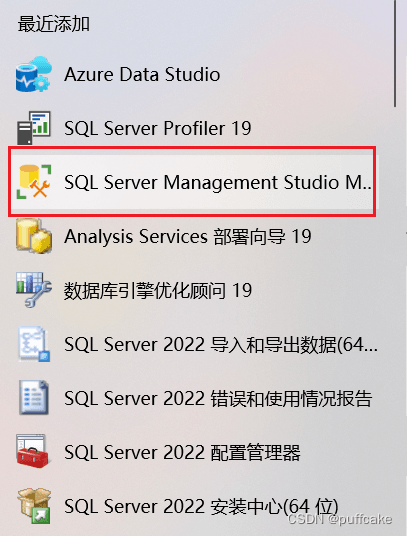Viewport: 407px width, 536px height.
Task: Select the Azure Data Studio label
Action: tap(142, 74)
